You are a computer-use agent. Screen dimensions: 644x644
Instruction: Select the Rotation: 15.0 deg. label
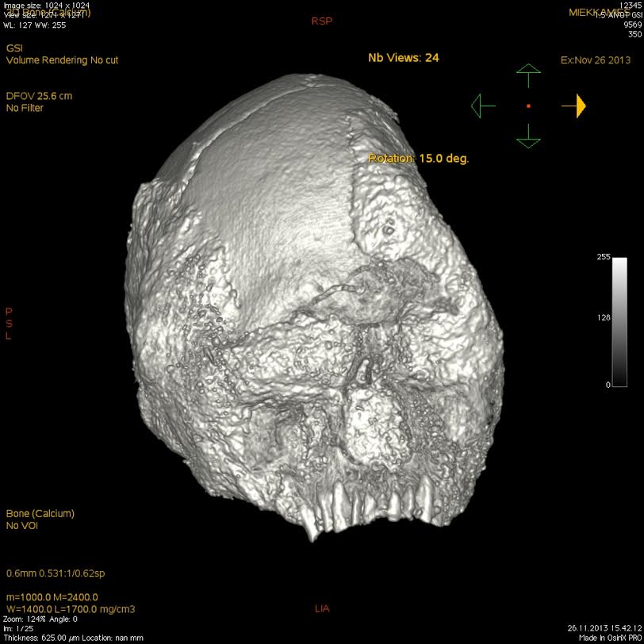pyautogui.click(x=419, y=159)
